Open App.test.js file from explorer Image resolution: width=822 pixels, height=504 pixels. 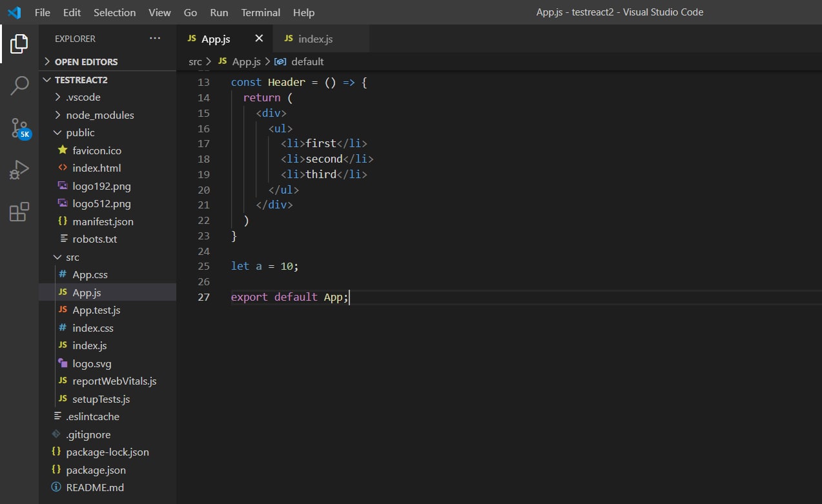(96, 310)
